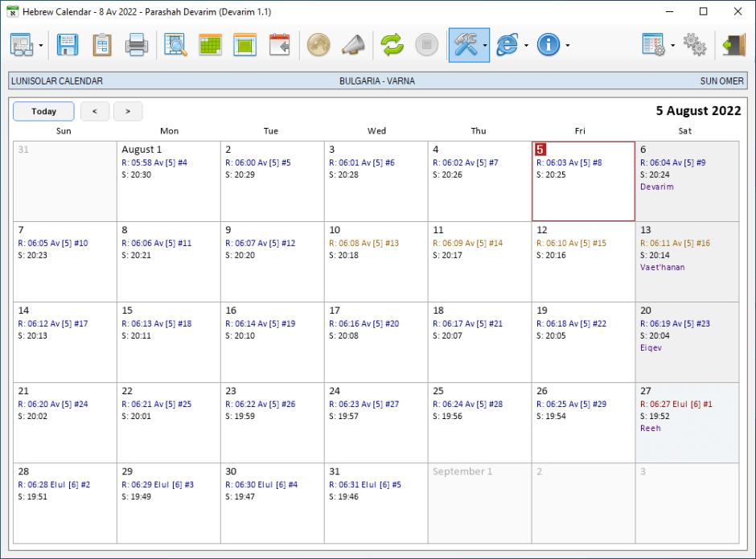This screenshot has height=559, width=756.
Task: Click the exit door icon
Action: click(733, 46)
